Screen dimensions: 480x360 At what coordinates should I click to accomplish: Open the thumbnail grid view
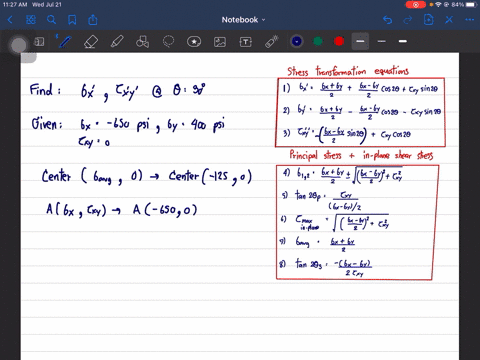coord(31,20)
